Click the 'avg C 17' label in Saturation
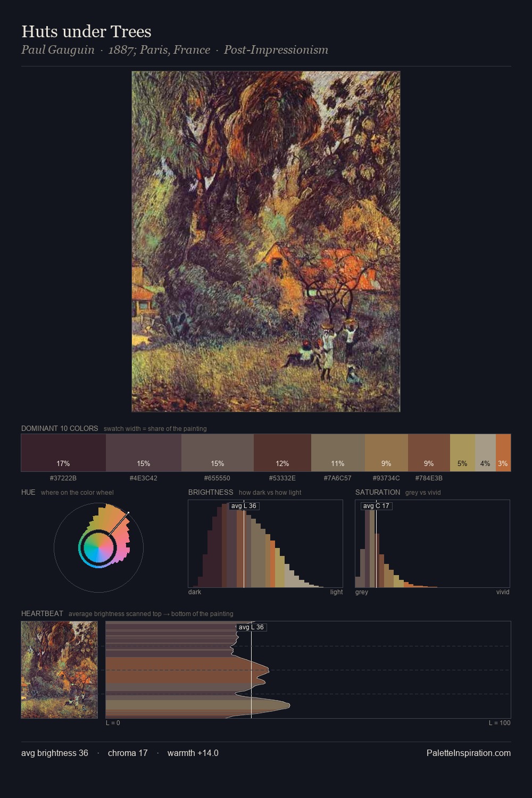The height and width of the screenshot is (798, 532). (x=376, y=506)
